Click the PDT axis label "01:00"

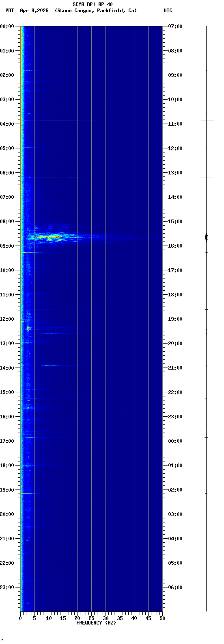click(8, 51)
